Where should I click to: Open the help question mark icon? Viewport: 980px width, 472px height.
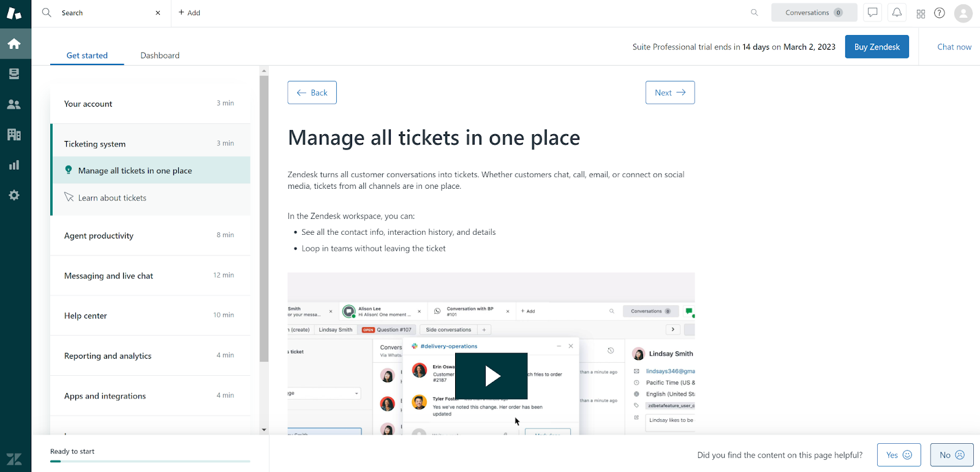(x=939, y=13)
